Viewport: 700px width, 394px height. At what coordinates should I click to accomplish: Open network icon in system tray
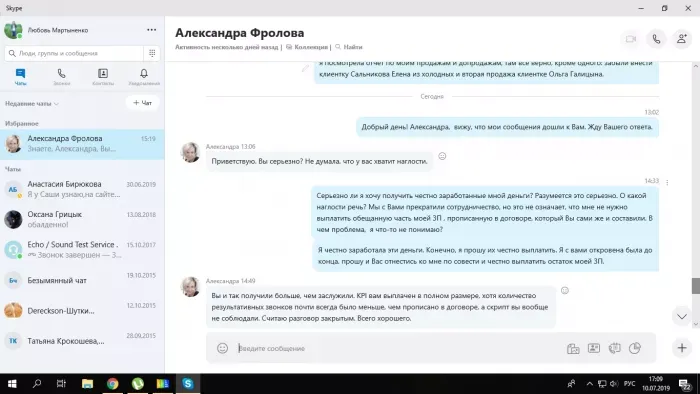(602, 384)
